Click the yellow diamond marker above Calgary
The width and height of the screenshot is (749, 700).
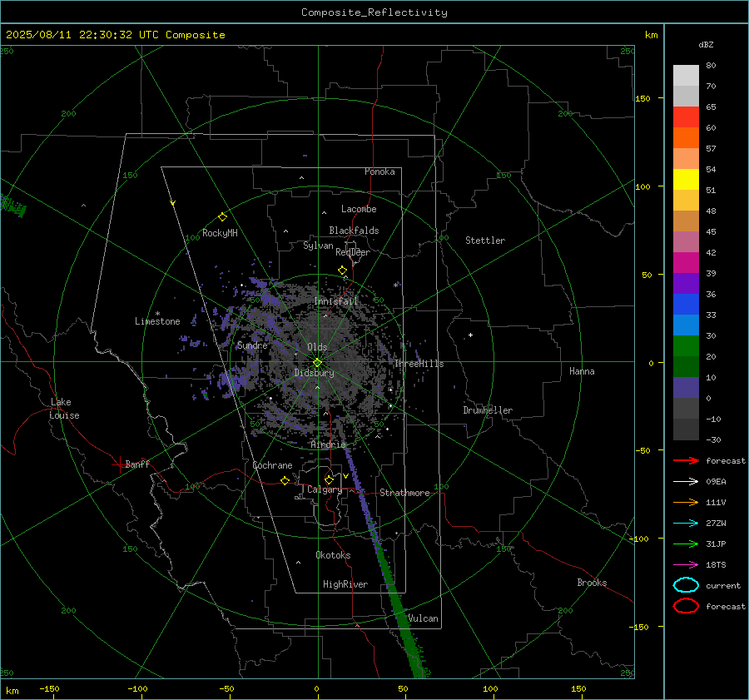[329, 479]
